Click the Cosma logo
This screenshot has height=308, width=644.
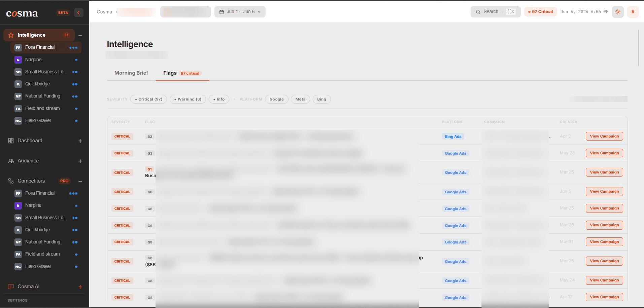pos(22,13)
